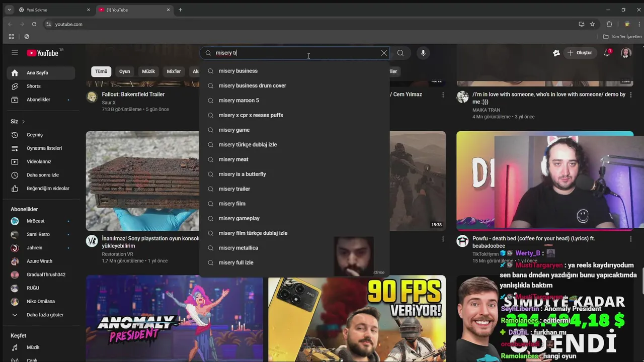Click the magnifier search button
This screenshot has width=644, height=362.
click(x=400, y=53)
